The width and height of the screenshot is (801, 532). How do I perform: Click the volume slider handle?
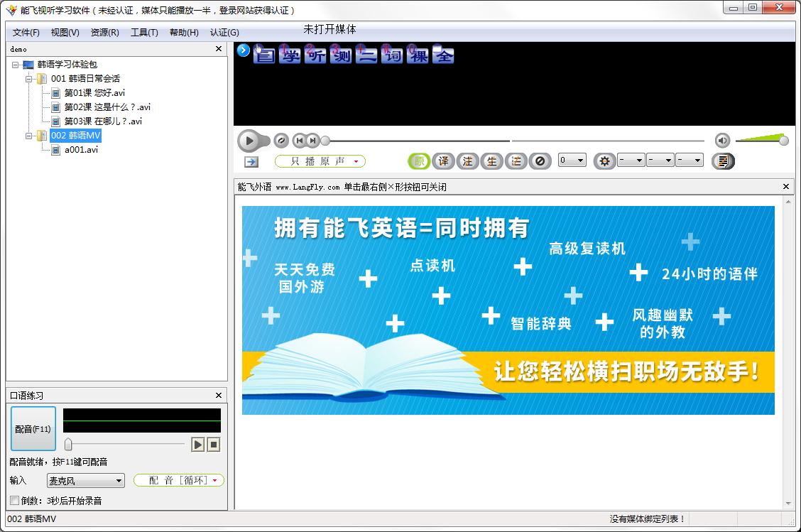click(783, 141)
